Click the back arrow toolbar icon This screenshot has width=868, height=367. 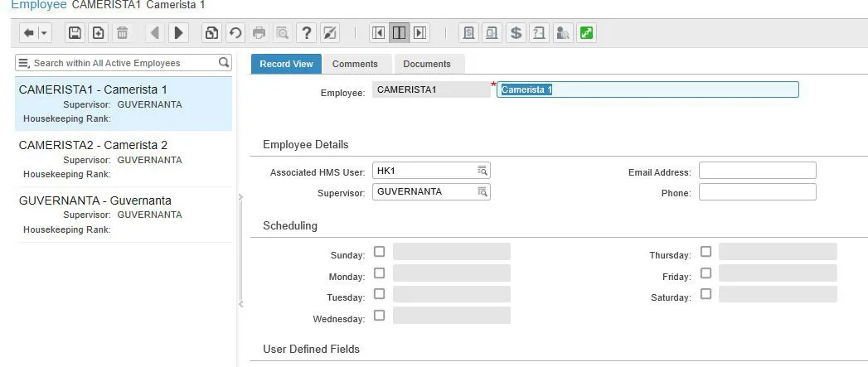(x=29, y=33)
